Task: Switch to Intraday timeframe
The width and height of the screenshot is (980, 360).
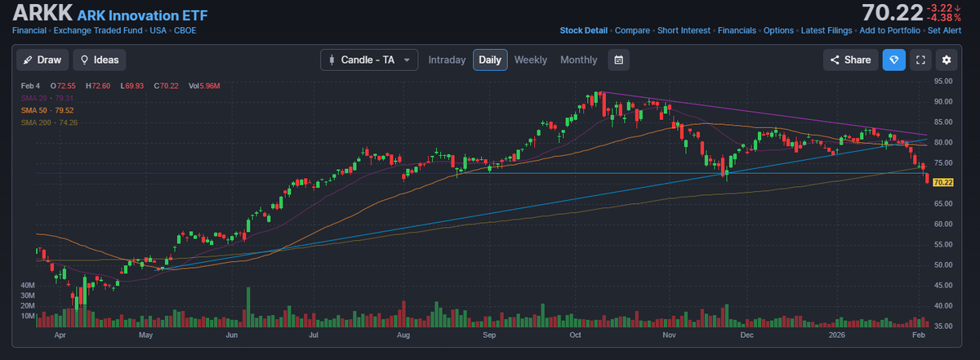Action: tap(447, 60)
